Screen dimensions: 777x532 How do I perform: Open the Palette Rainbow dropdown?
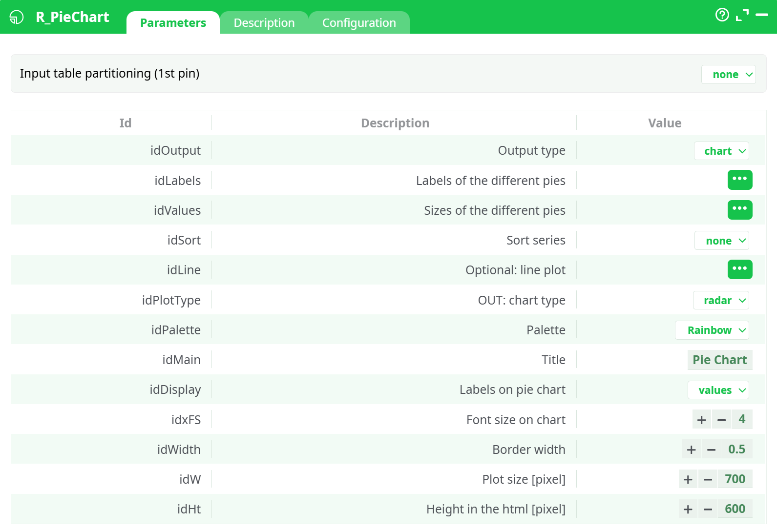click(712, 330)
